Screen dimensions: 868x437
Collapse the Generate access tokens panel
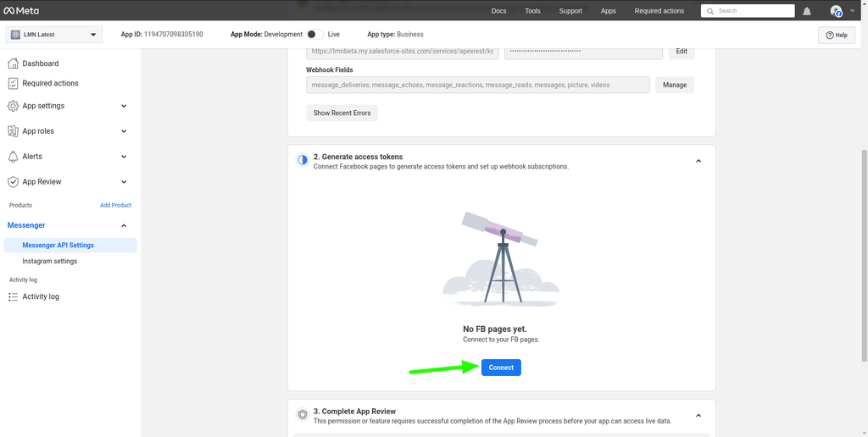(x=698, y=161)
